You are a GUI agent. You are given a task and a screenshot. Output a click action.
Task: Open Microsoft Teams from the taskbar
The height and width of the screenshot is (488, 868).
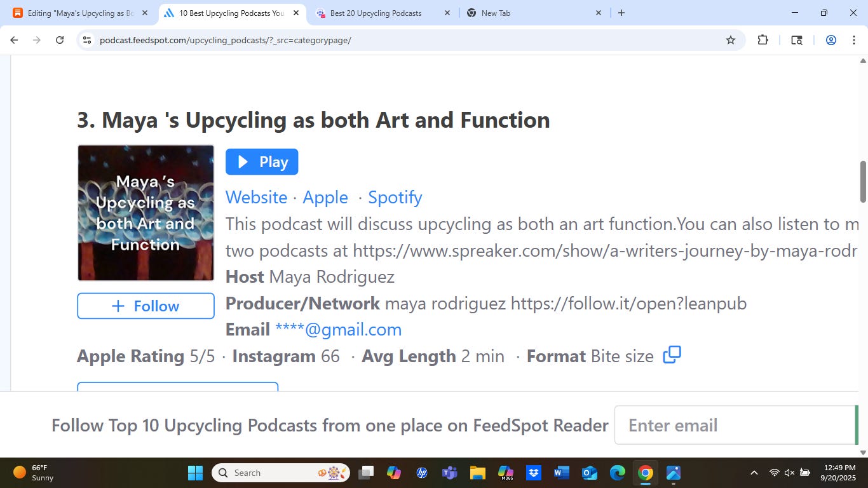pos(450,473)
